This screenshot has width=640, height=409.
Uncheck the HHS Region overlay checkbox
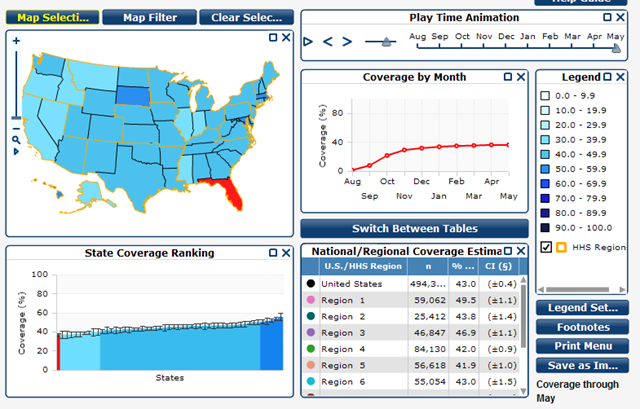point(546,247)
